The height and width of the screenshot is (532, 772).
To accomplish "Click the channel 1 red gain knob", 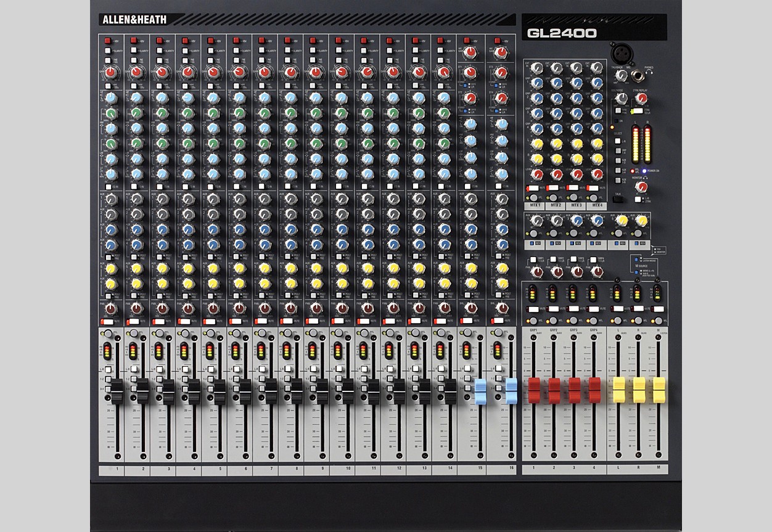I will pos(110,73).
